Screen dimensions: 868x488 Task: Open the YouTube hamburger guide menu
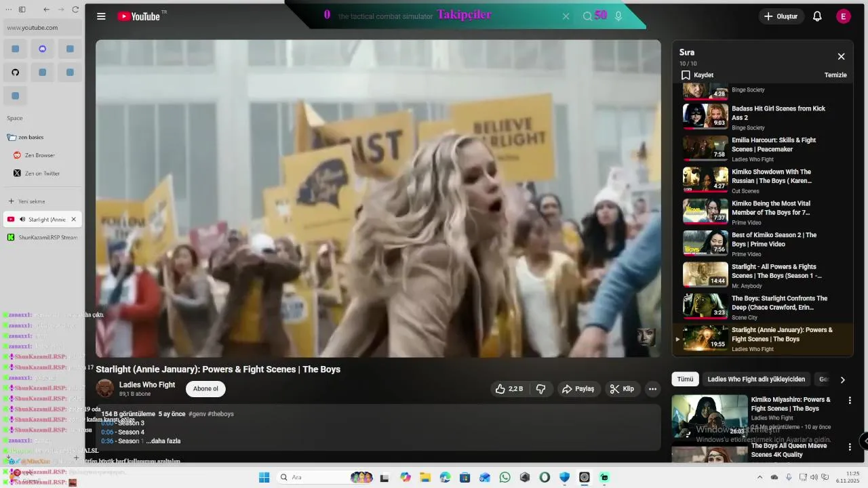101,16
